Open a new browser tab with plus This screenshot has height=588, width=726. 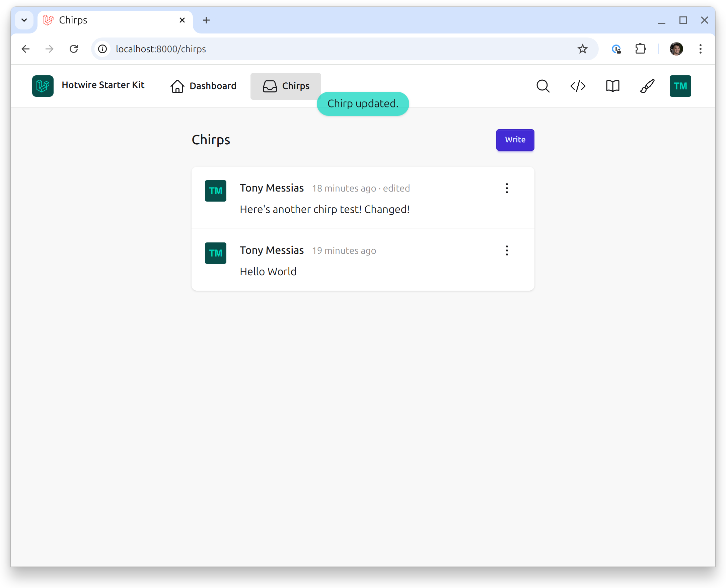pyautogui.click(x=206, y=20)
